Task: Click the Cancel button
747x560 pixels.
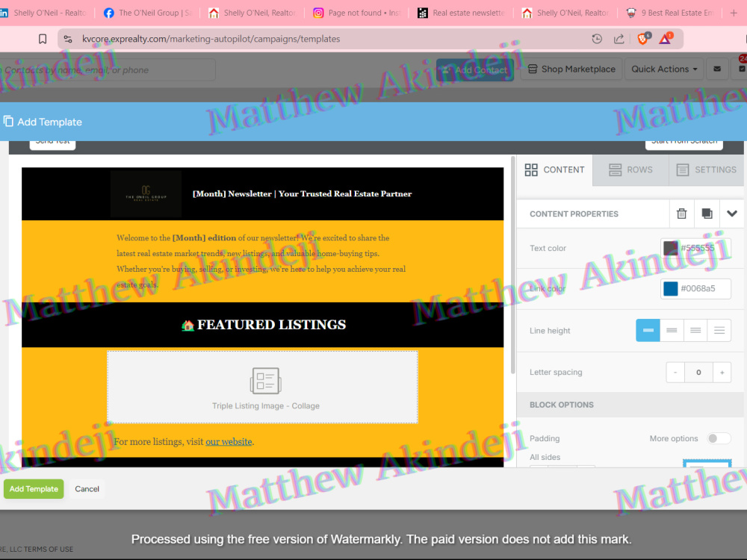Action: (87, 489)
